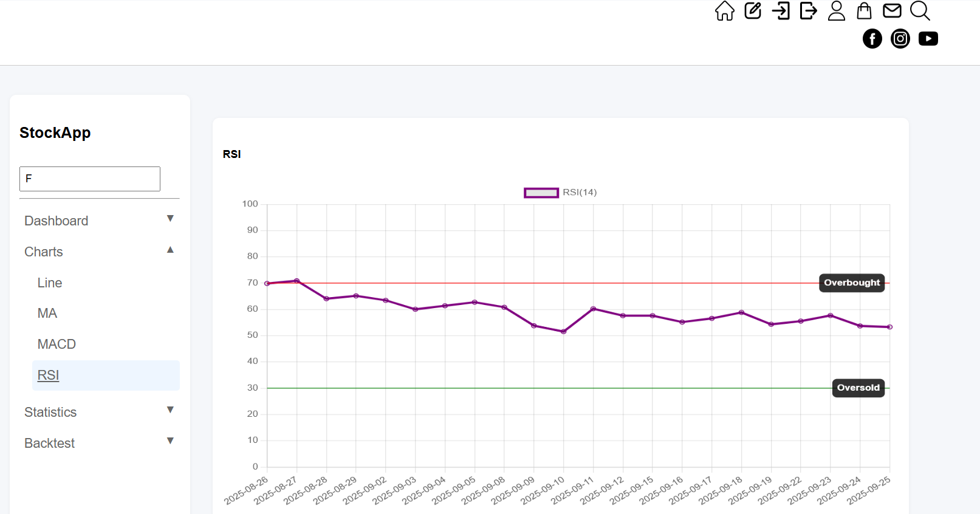Click the stock ticker input field
This screenshot has width=980, height=514.
[x=90, y=179]
